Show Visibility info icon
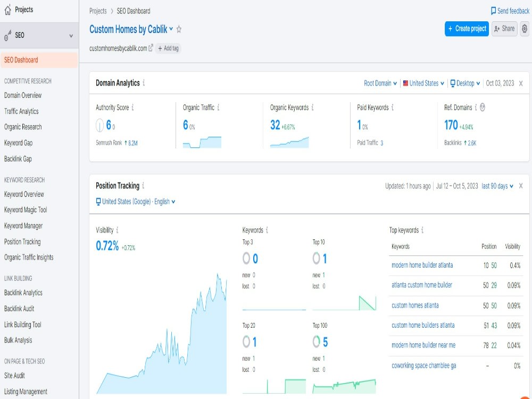Screen dimensions: 532x399 coord(117,230)
